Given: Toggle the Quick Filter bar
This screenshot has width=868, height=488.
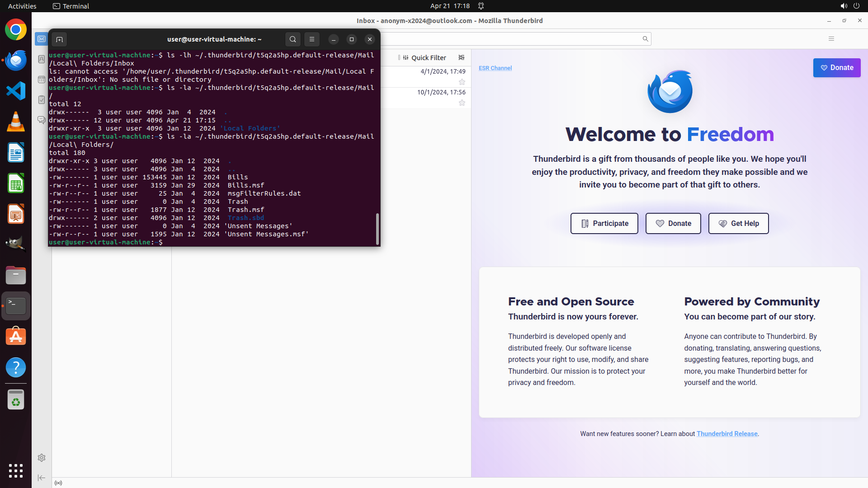Looking at the screenshot, I should (x=424, y=58).
